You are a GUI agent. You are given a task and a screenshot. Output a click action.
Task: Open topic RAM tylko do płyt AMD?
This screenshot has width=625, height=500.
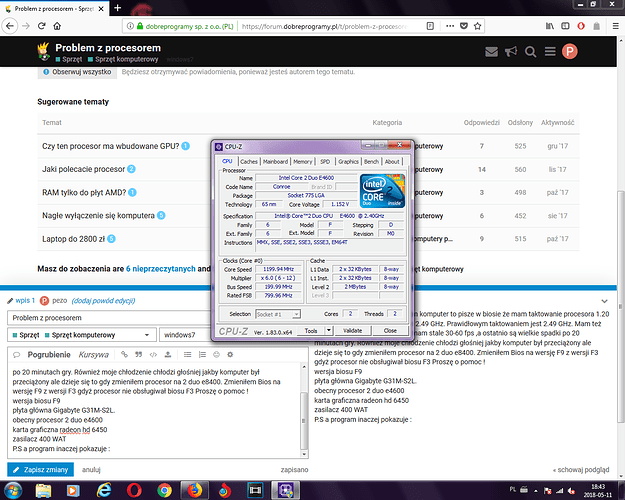84,192
